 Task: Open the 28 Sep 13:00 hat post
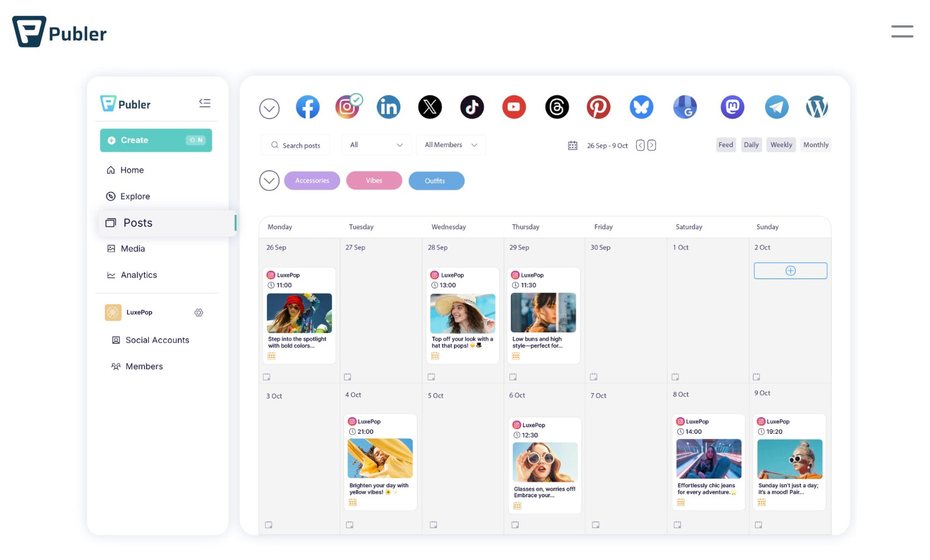tap(463, 315)
